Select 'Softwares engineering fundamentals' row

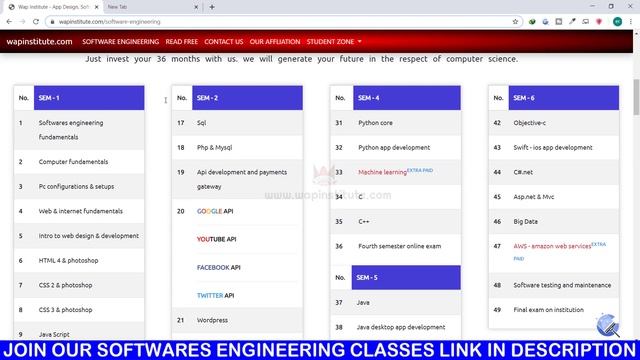click(x=79, y=130)
